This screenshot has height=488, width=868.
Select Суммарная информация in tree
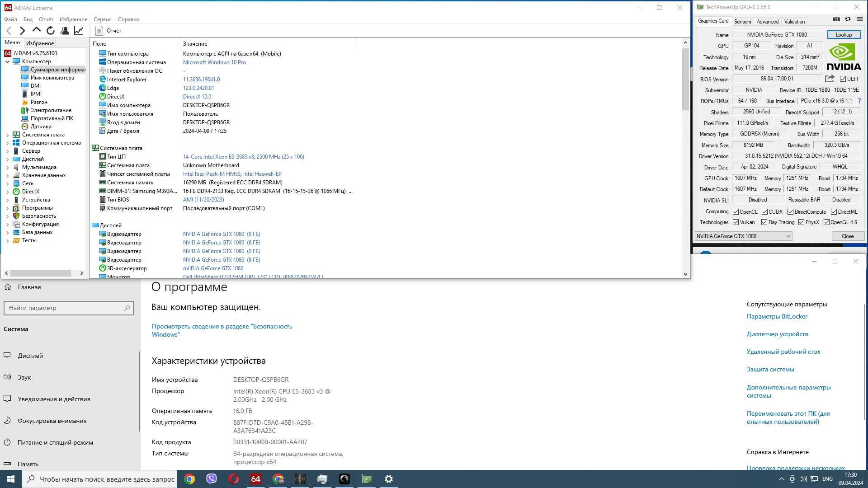[x=53, y=70]
